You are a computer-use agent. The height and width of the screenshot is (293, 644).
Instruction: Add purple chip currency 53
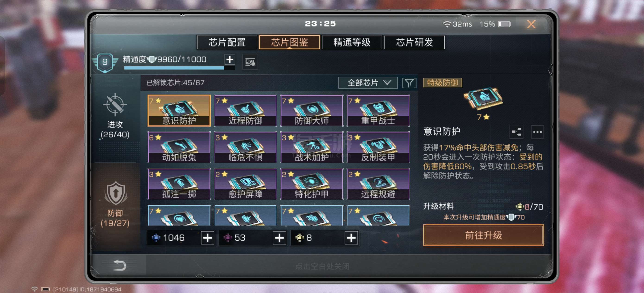click(x=279, y=238)
